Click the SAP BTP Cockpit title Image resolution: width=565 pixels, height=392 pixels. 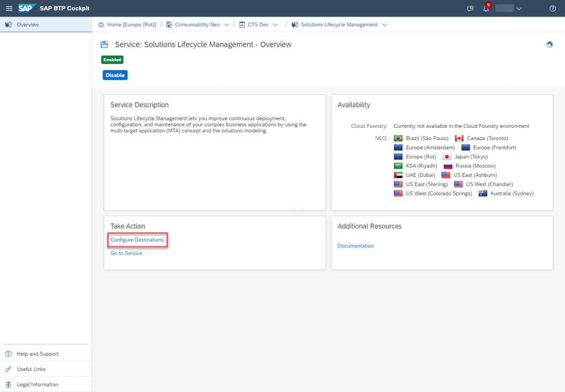point(65,8)
